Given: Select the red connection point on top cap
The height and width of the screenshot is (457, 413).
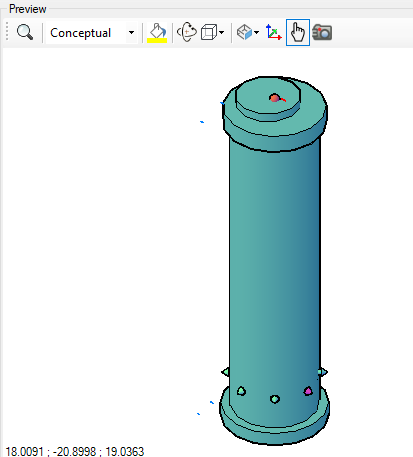Looking at the screenshot, I should [x=275, y=98].
